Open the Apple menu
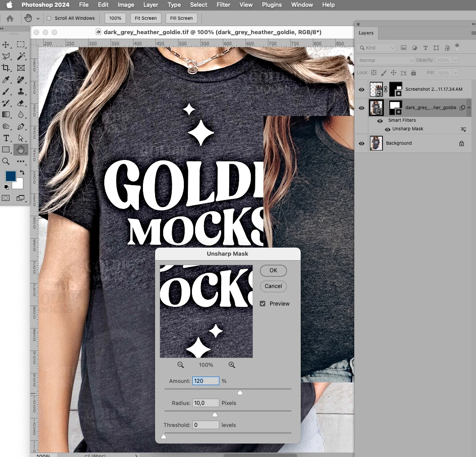This screenshot has width=476, height=457. coord(9,5)
